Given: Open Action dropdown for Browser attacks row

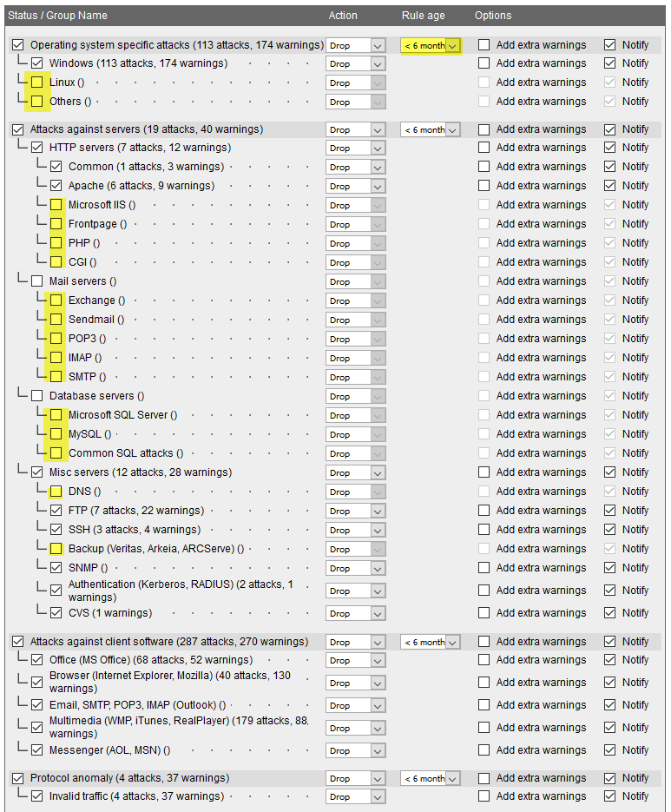Looking at the screenshot, I should [356, 683].
